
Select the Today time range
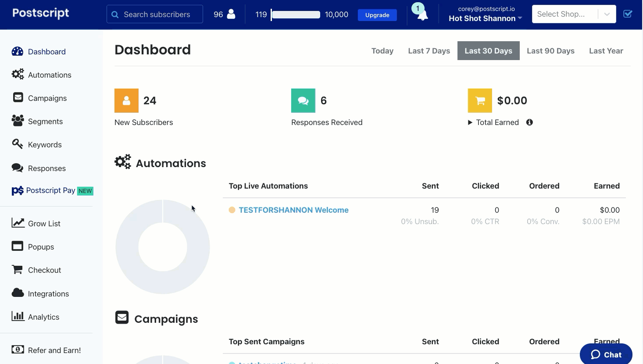(382, 51)
